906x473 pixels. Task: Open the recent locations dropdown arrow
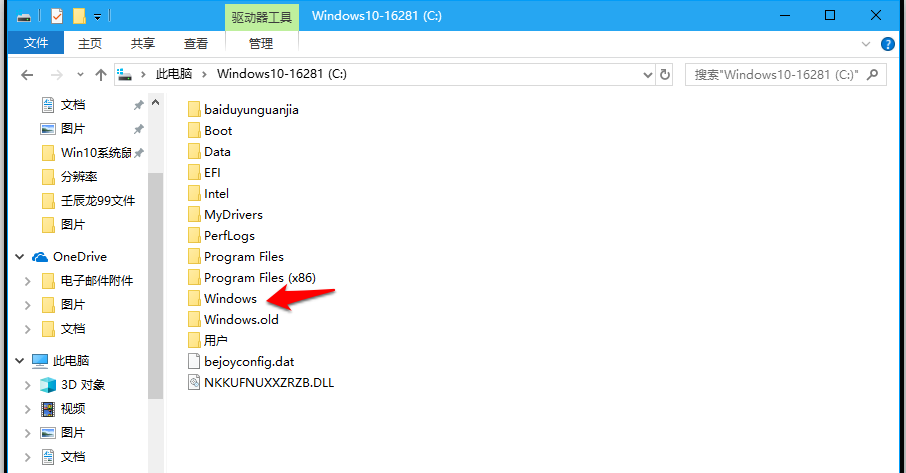point(80,75)
